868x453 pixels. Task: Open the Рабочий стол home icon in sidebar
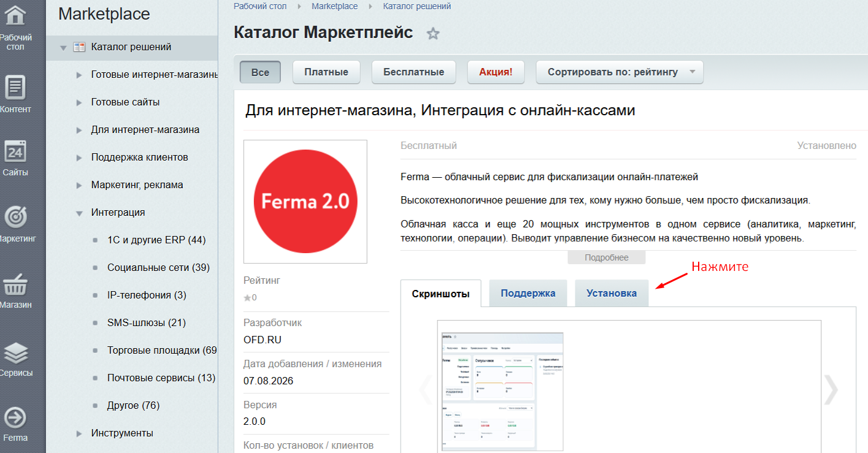point(15,15)
